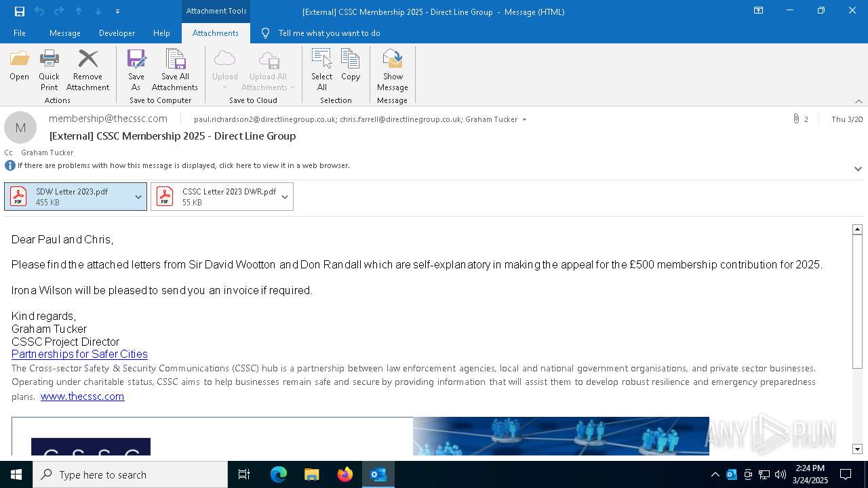Click sender membership@thecssc.com
Image resolution: width=868 pixels, height=488 pixels.
click(x=108, y=119)
